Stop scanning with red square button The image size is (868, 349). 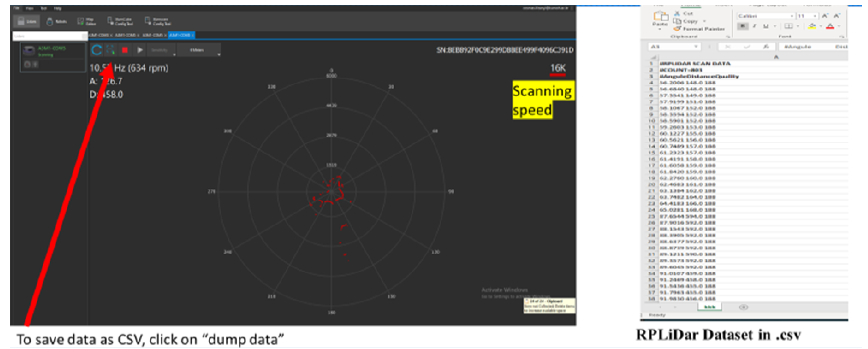(x=125, y=50)
